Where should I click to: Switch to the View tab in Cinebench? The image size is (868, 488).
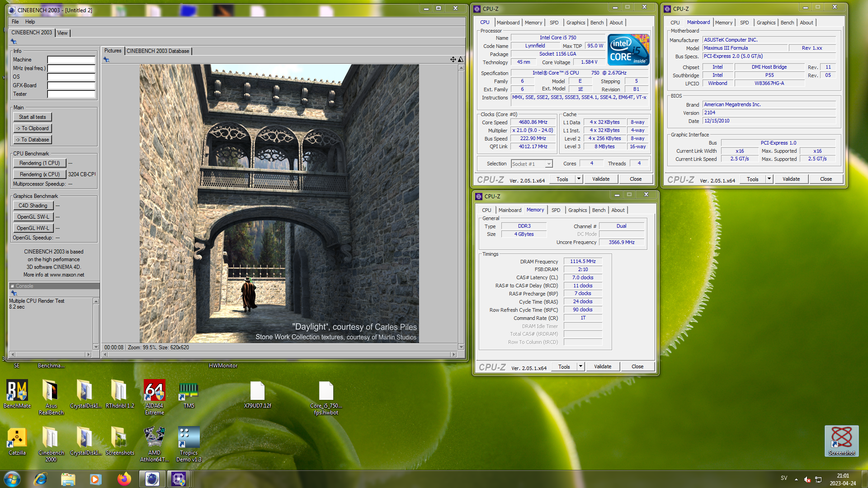[62, 33]
